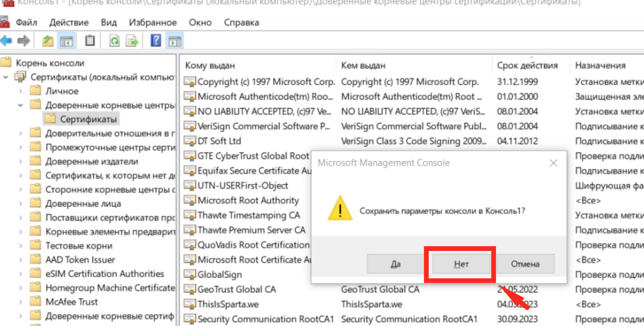The image size is (644, 326).
Task: Click the Up one level folder icon
Action: coord(48,41)
